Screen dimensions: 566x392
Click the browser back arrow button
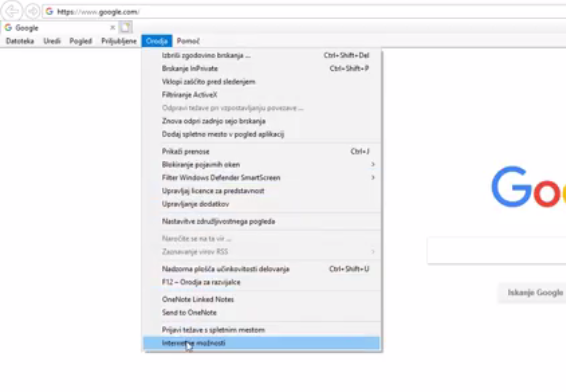(12, 11)
